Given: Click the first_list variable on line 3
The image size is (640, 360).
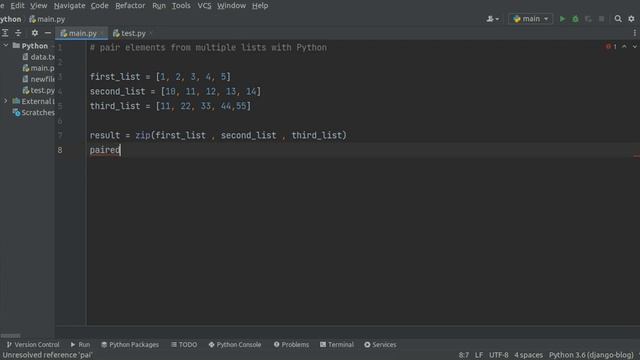Looking at the screenshot, I should click(x=115, y=77).
